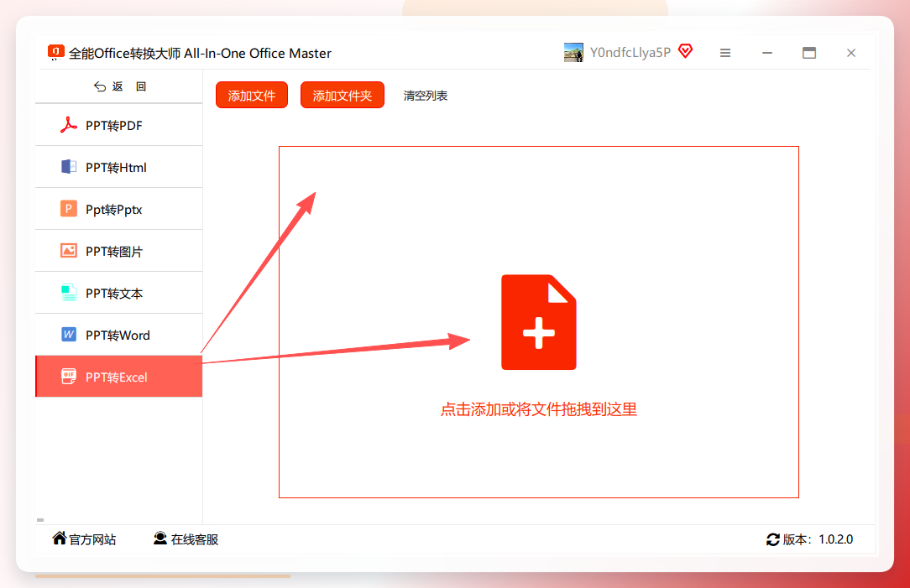Select the Ppt转Pptx menu item
910x588 pixels.
(119, 209)
